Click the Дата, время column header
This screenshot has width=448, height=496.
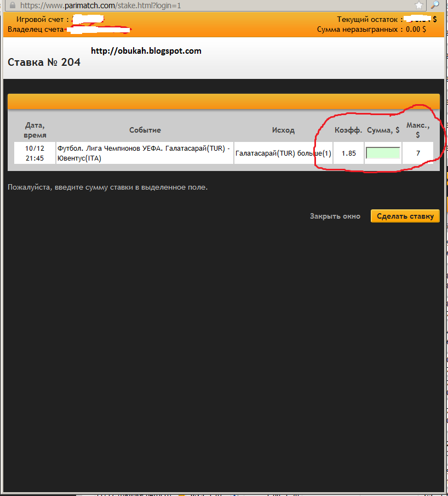(x=35, y=130)
